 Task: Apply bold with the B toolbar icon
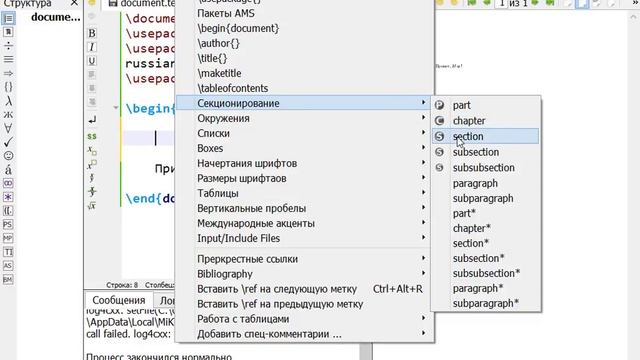pos(92,33)
